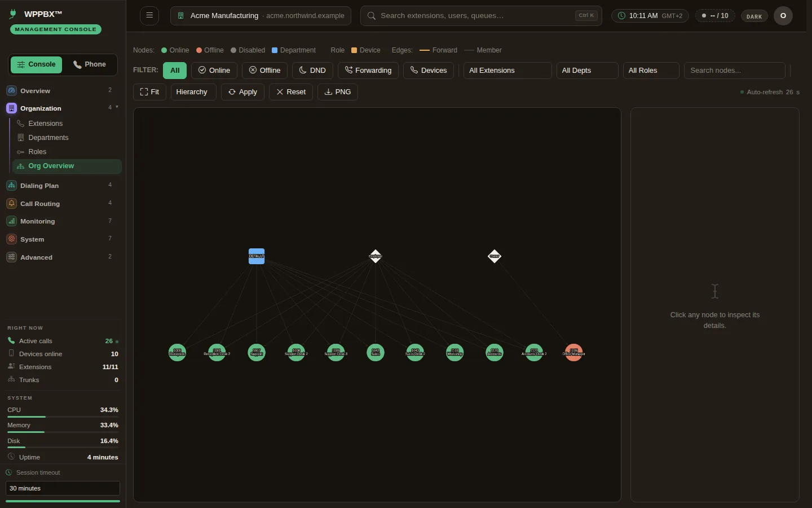The height and width of the screenshot is (508, 812).
Task: Select the 1000 Reception node
Action: pos(178,353)
